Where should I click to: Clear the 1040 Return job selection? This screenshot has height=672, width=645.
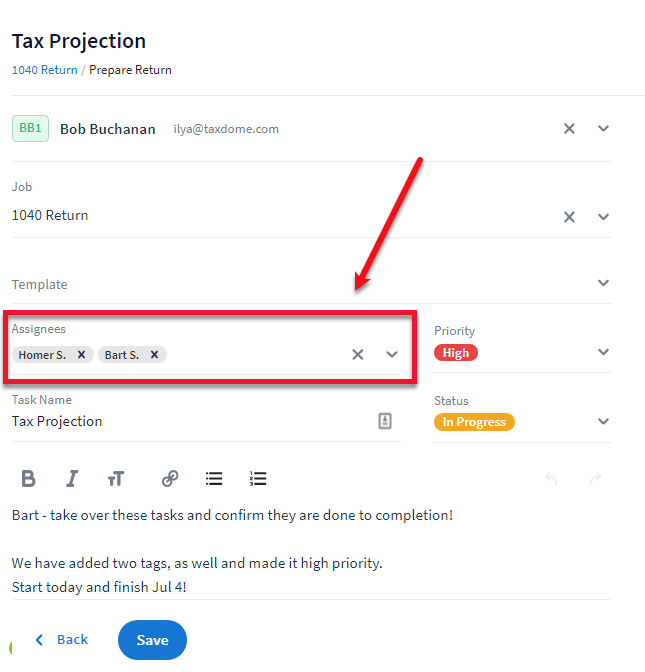569,217
